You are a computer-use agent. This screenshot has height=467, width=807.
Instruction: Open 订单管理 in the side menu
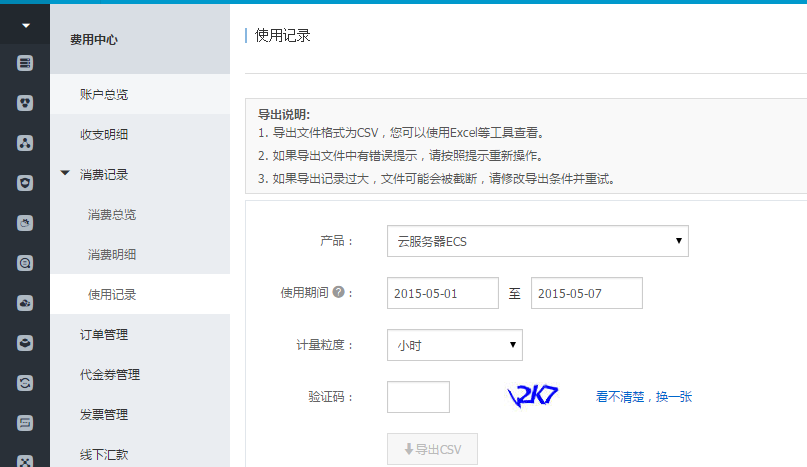point(104,334)
